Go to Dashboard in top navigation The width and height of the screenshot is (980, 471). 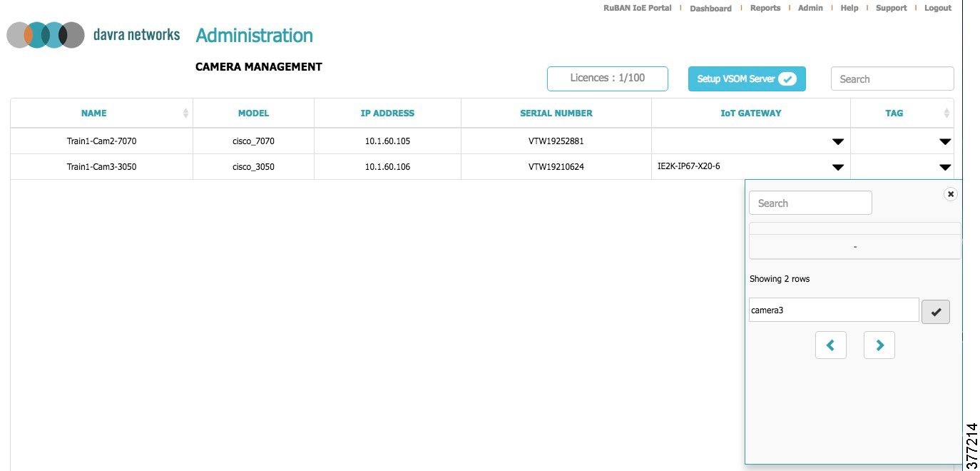point(710,9)
